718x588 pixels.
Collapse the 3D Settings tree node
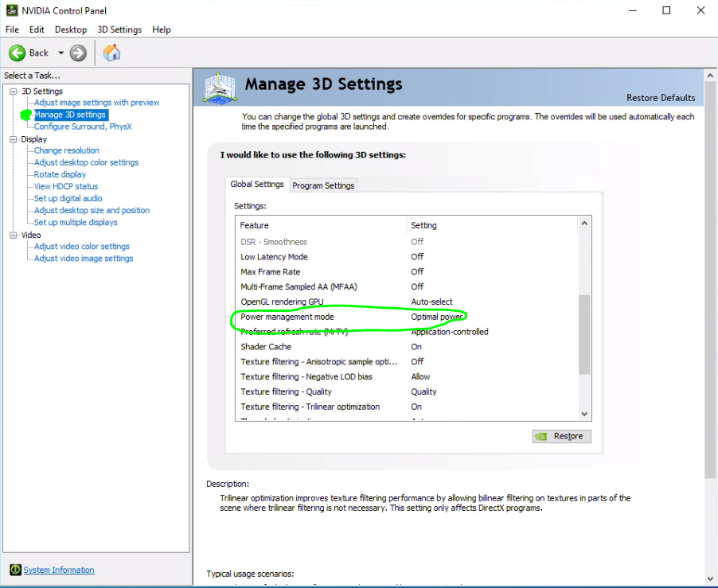coord(14,92)
